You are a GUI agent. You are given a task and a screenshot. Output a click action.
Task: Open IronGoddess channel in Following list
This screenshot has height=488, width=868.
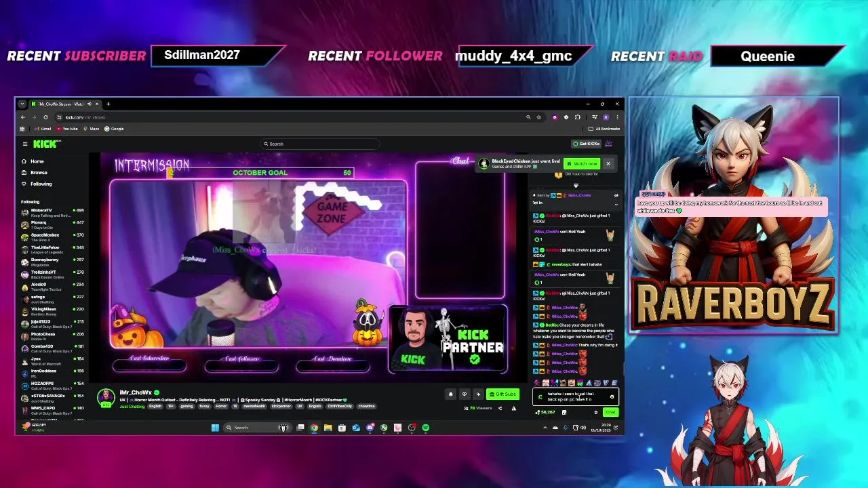pos(53,373)
